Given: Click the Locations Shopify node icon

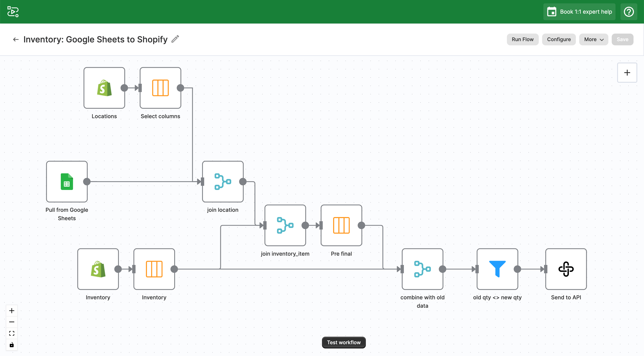Looking at the screenshot, I should [104, 88].
